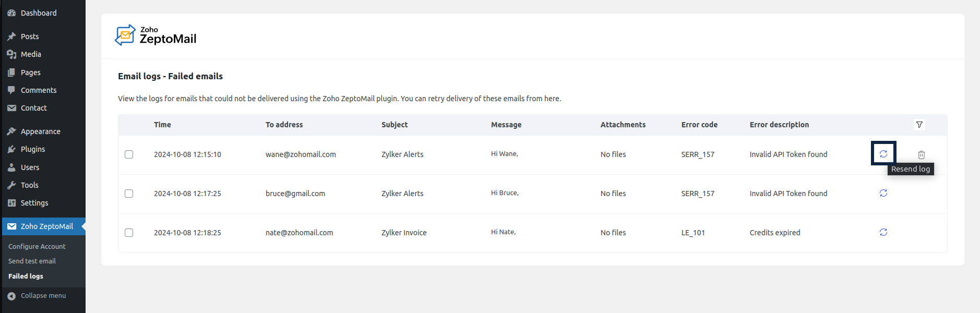This screenshot has height=313, width=980.
Task: Click the Zoho ZeptoMail logo
Action: tap(156, 35)
